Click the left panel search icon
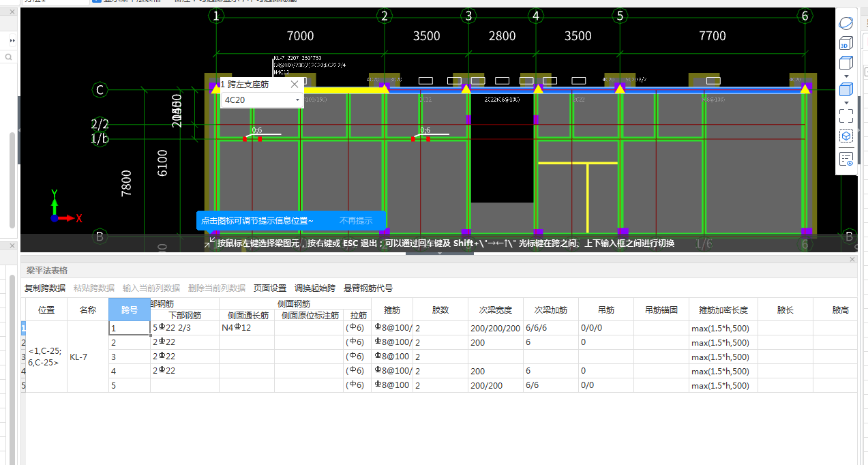Screen dimensions: 868x465 tap(9, 57)
